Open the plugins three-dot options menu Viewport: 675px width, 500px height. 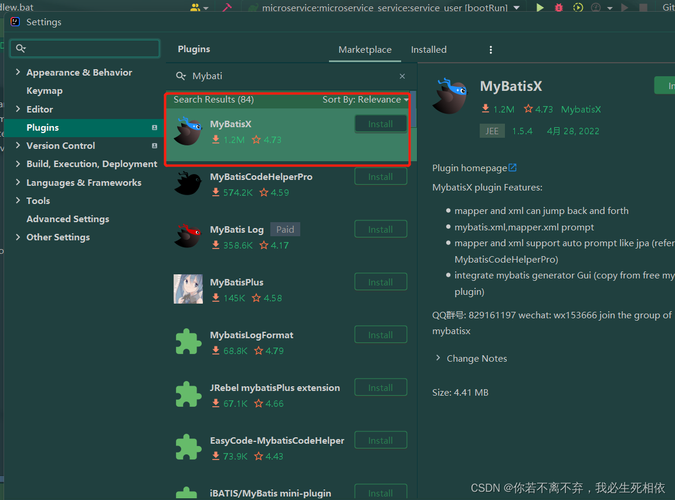click(x=491, y=50)
